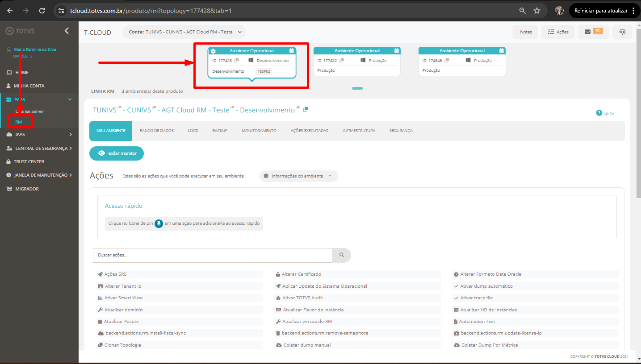The width and height of the screenshot is (641, 364).
Task: Open the Chrome three-dot menu
Action: [633, 11]
